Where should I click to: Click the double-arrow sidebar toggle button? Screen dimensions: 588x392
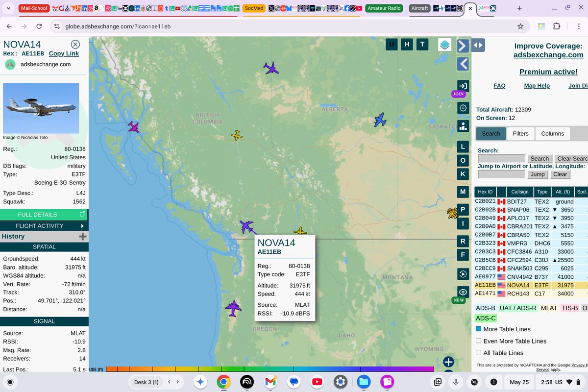coord(478,45)
